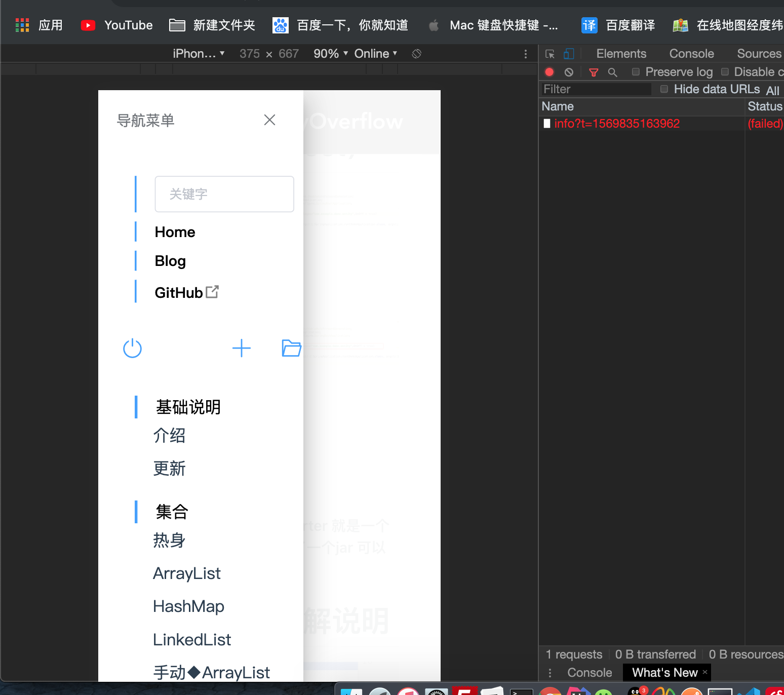Image resolution: width=784 pixels, height=695 pixels.
Task: Open the 热身 page
Action: coord(169,540)
